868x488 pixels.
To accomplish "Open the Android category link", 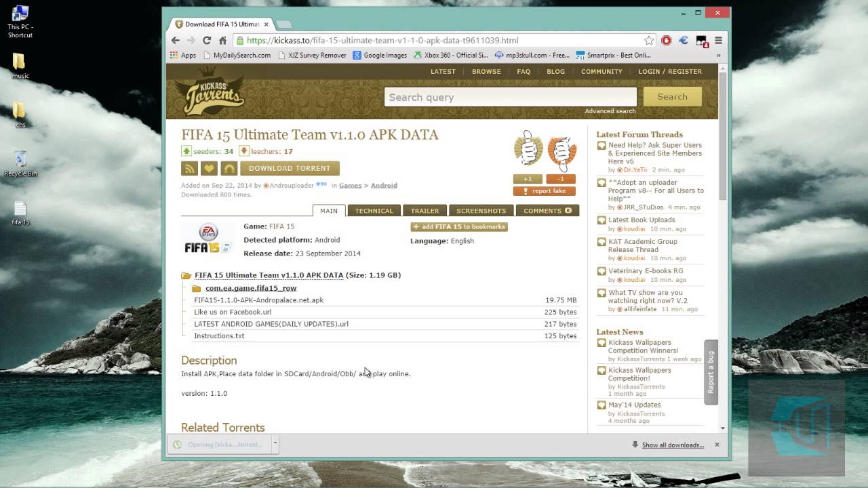I will [384, 185].
